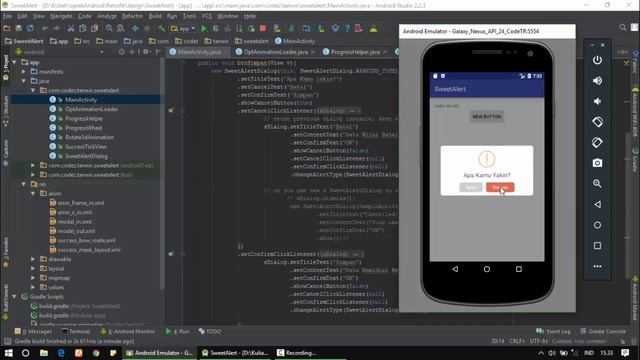This screenshot has height=360, width=640.
Task: Expand the mipmap folder
Action: (33, 278)
